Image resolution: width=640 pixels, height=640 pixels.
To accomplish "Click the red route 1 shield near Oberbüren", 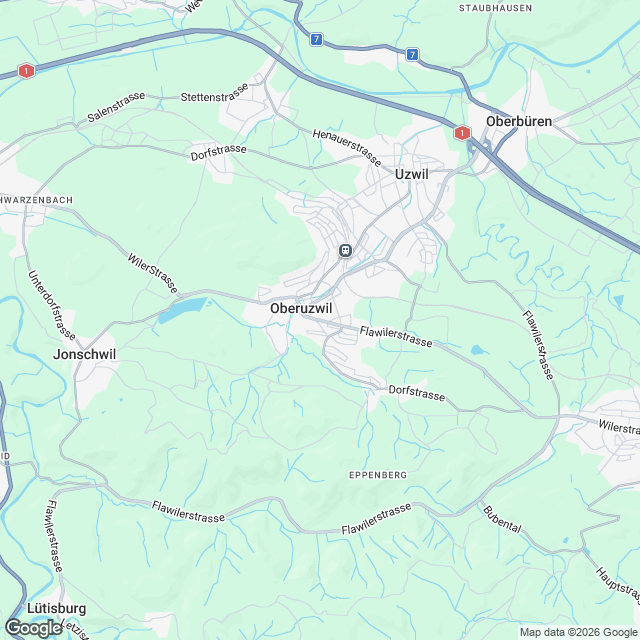I will coord(462,133).
